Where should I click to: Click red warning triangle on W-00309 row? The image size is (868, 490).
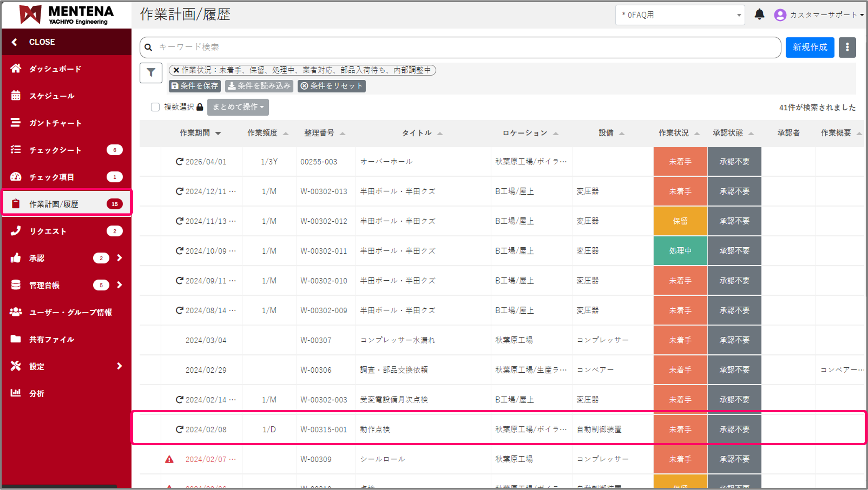pyautogui.click(x=169, y=459)
